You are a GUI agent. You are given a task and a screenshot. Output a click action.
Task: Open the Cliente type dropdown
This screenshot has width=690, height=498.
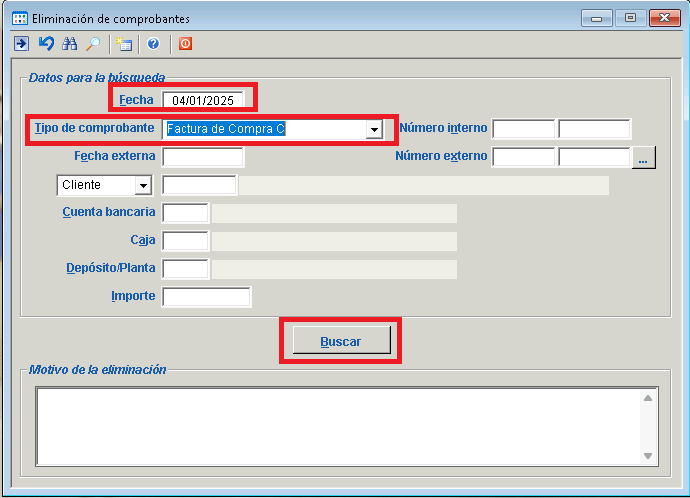(142, 185)
